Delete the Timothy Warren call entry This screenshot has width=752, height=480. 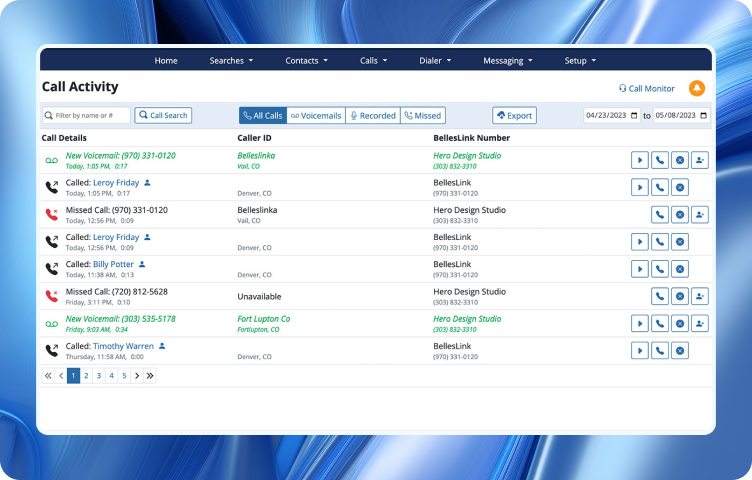tap(680, 351)
